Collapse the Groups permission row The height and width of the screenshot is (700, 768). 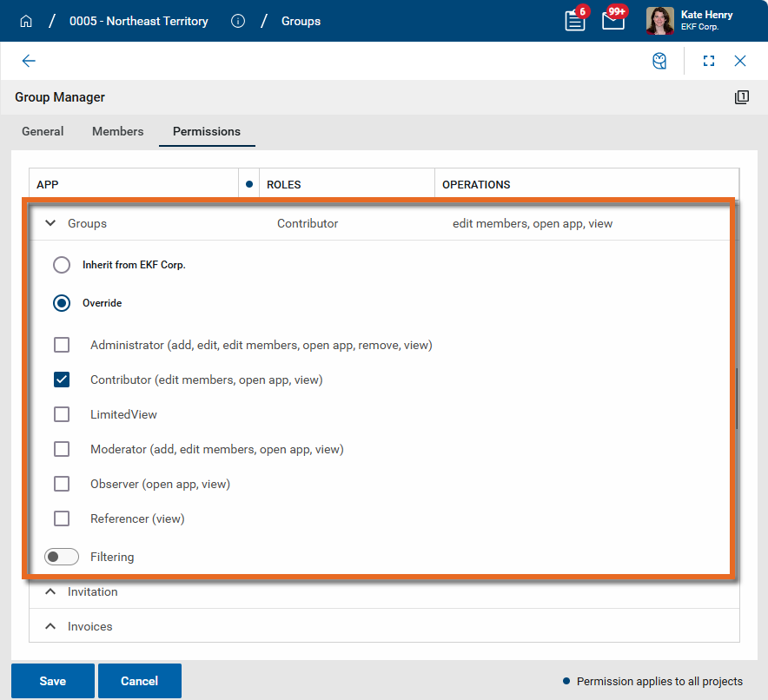coord(50,223)
